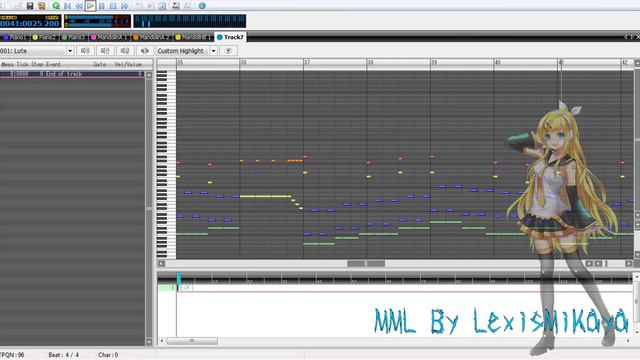Click the long yellow note in measure 36

coord(265,196)
